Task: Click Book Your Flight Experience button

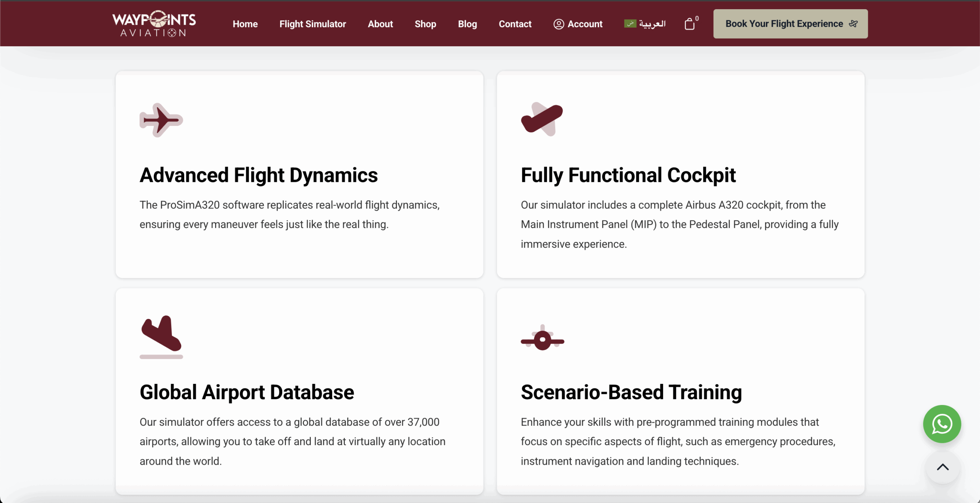Action: pos(791,24)
